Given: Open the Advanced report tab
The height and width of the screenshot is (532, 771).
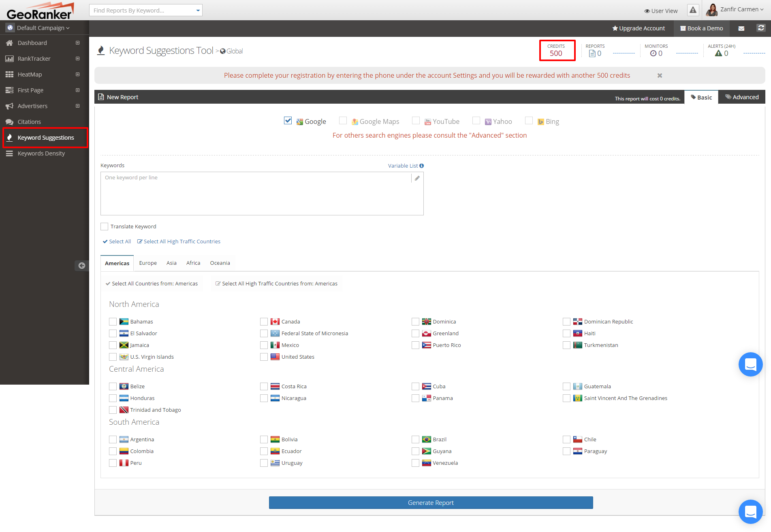Looking at the screenshot, I should tap(742, 97).
